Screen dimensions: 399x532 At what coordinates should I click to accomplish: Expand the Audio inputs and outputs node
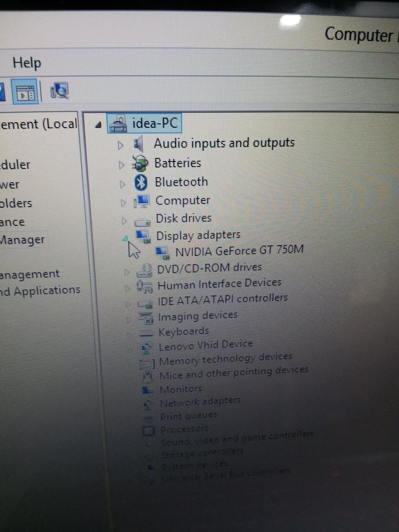[122, 144]
